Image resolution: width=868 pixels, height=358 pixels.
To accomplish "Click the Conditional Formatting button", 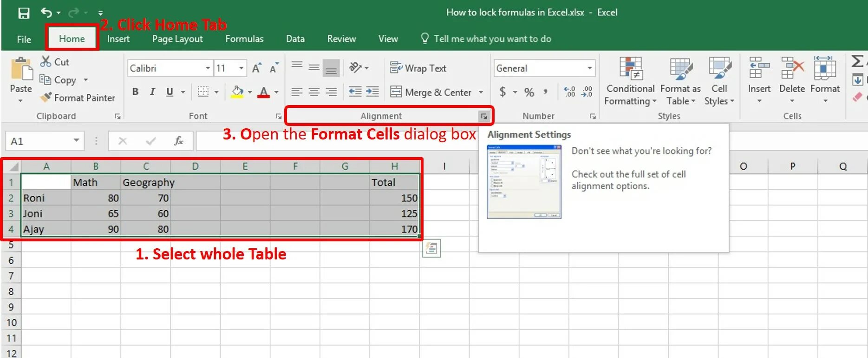I will [630, 81].
